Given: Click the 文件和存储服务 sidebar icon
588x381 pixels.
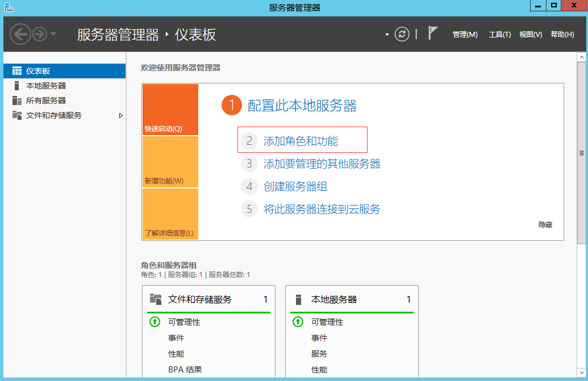Looking at the screenshot, I should [x=17, y=115].
